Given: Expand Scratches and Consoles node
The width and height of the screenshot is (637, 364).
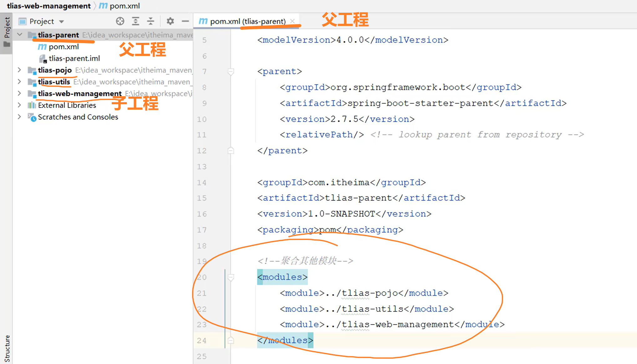Looking at the screenshot, I should click(19, 117).
